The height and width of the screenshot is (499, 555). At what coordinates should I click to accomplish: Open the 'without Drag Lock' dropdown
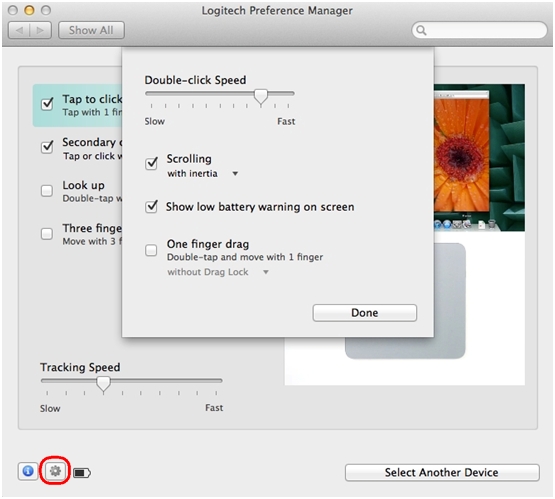coord(218,272)
